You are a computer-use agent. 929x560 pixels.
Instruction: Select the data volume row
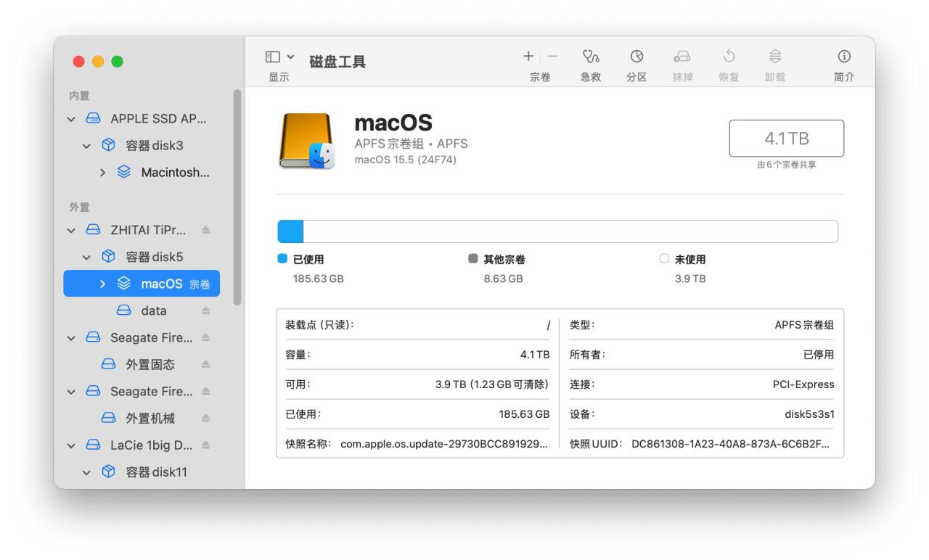point(142,310)
